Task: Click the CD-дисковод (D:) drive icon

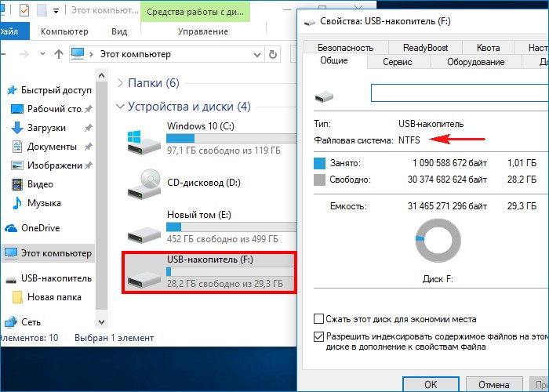Action: (x=144, y=185)
